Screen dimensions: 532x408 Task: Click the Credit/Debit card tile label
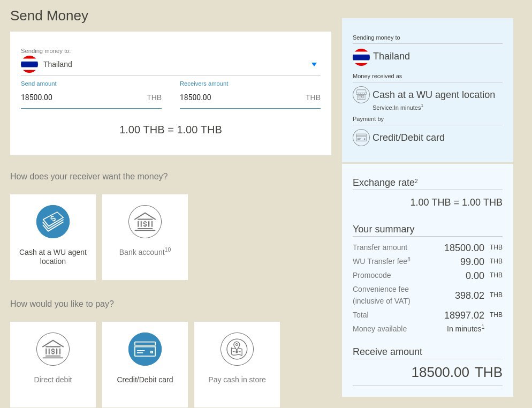click(145, 380)
